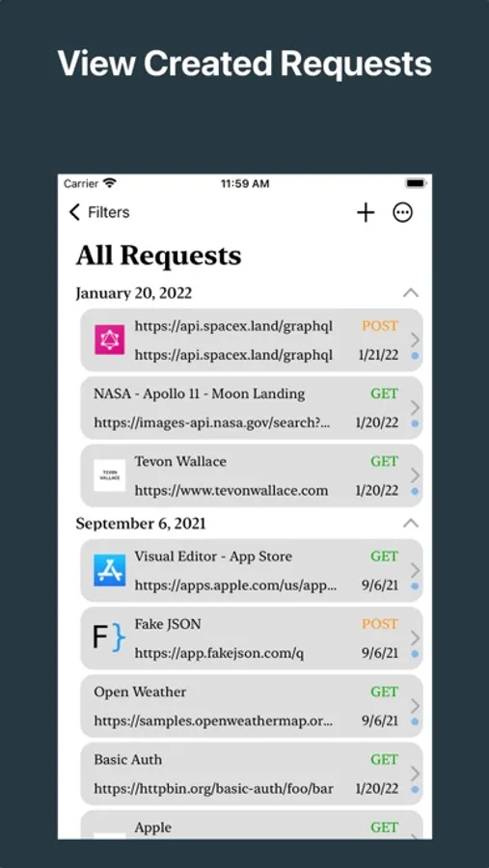Image resolution: width=489 pixels, height=868 pixels.
Task: Tap the Fake JSON logo icon
Action: click(109, 638)
